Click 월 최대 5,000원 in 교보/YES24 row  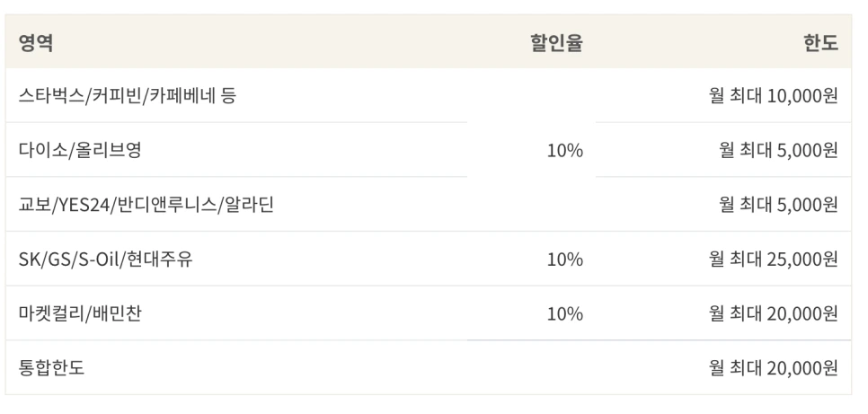(778, 205)
